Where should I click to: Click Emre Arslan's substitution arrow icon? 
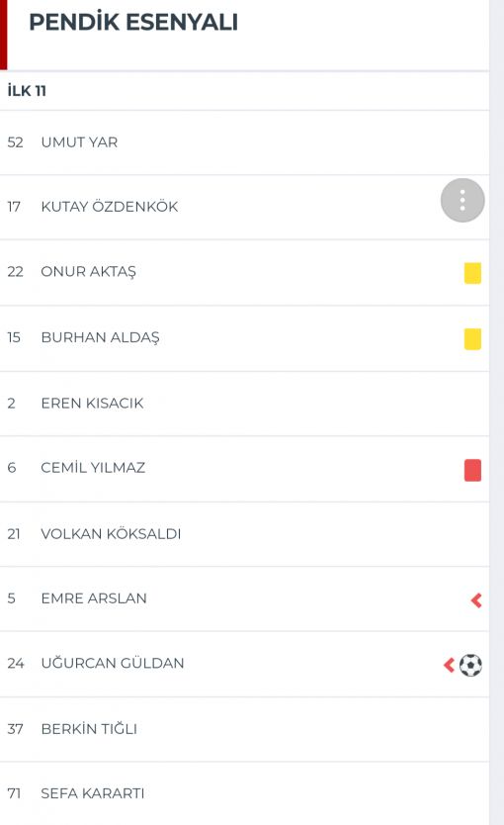[476, 600]
